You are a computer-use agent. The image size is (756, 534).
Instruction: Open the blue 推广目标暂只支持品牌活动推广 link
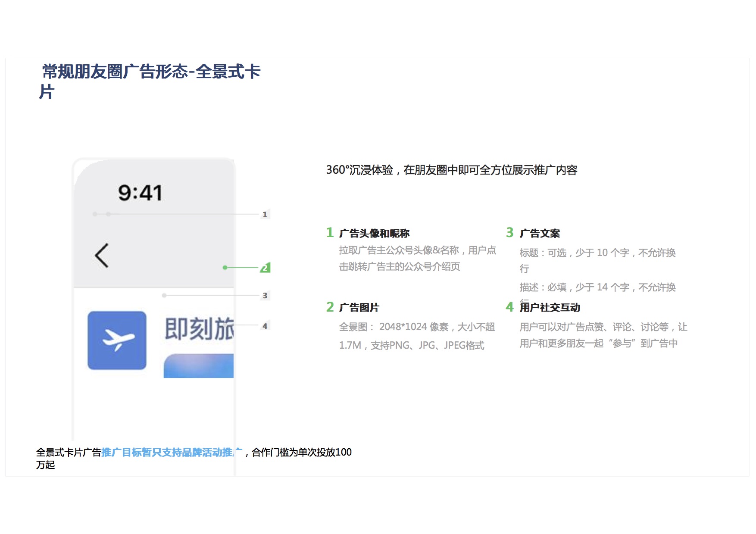pyautogui.click(x=172, y=452)
